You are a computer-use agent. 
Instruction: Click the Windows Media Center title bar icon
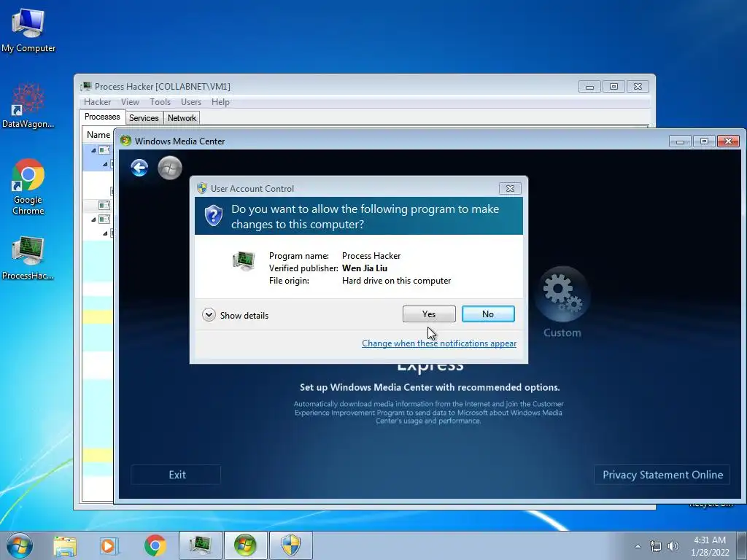pos(125,141)
